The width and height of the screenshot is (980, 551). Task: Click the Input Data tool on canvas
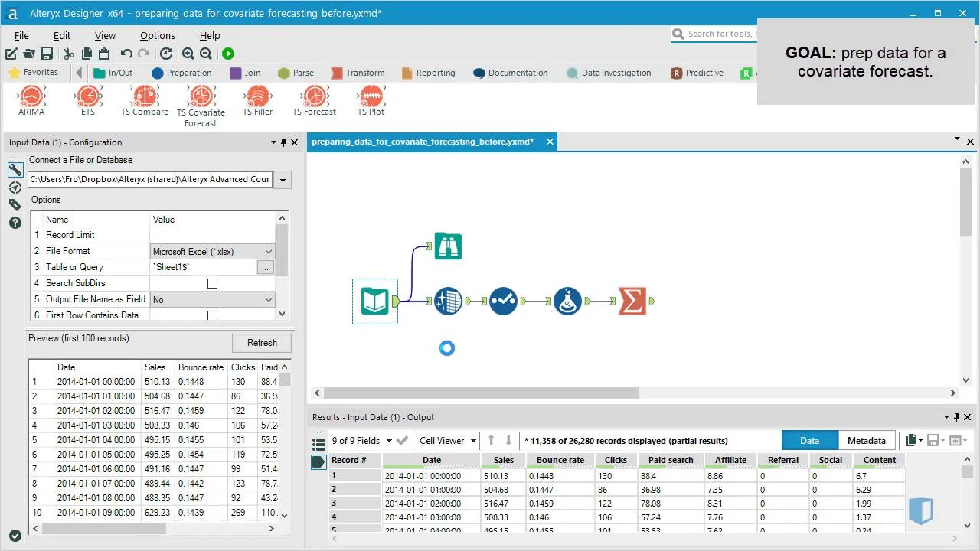[375, 302]
